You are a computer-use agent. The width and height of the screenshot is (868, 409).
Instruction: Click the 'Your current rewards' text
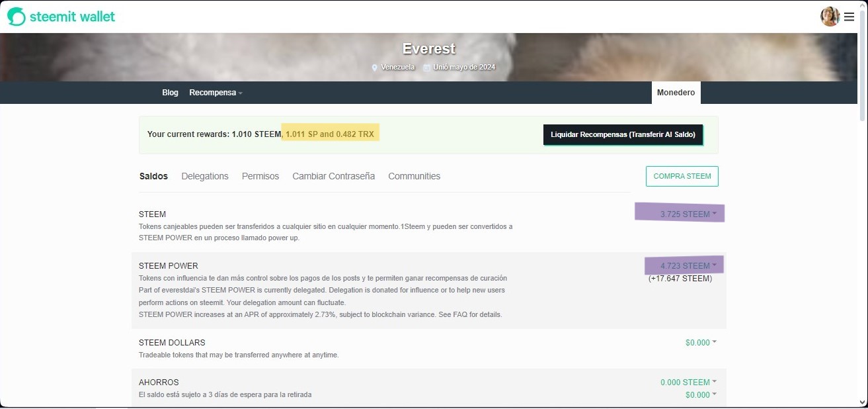point(188,134)
